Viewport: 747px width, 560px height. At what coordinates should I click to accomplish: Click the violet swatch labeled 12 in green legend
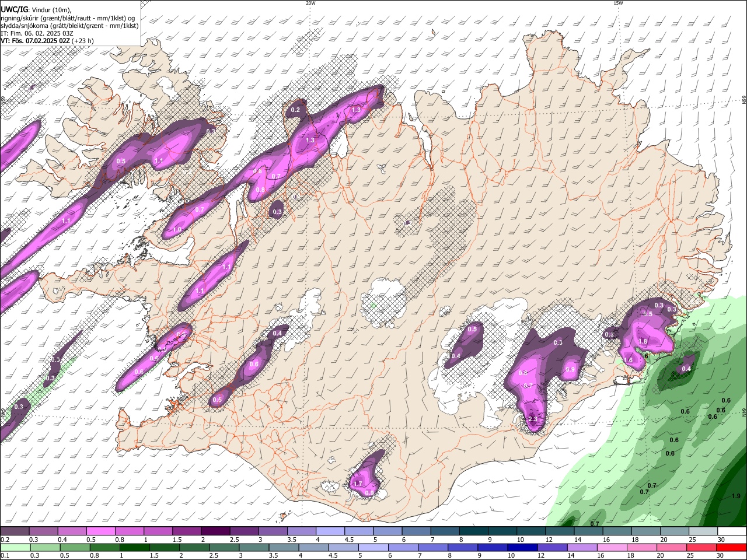click(551, 548)
